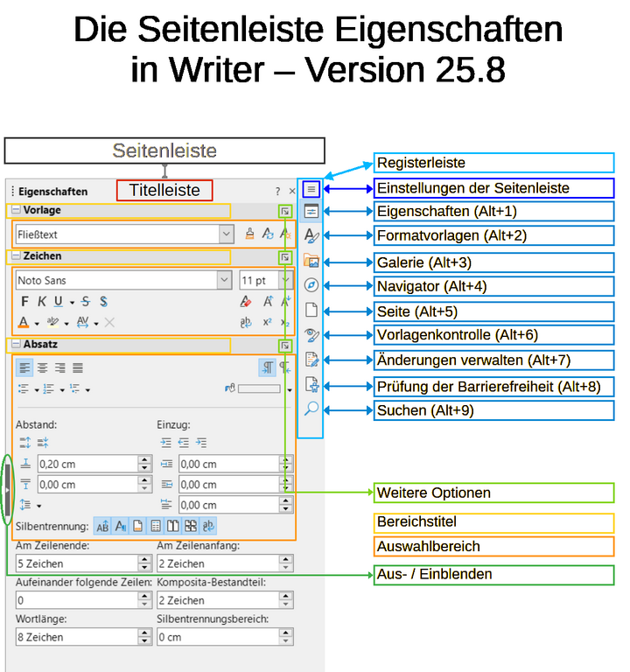630x672 pixels.
Task: Collapse the Absatz section
Action: click(16, 344)
